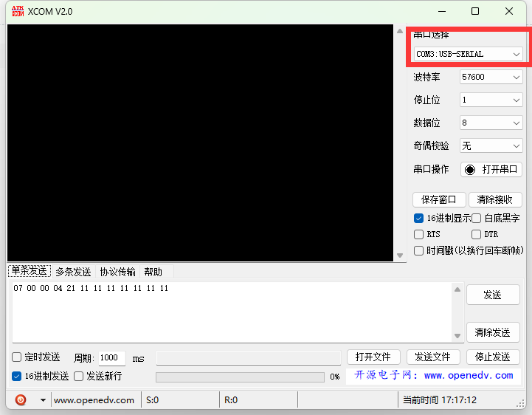Enable the 时间戳 timestamp checkbox

pyautogui.click(x=418, y=250)
